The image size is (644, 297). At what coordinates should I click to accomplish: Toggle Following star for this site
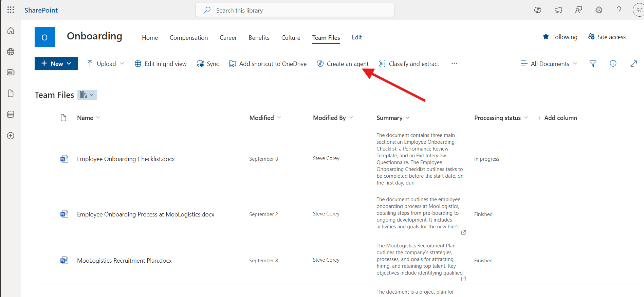[560, 37]
